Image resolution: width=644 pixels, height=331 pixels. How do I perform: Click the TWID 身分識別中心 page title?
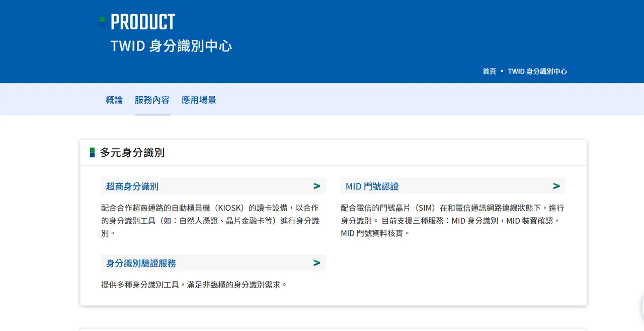pos(171,46)
